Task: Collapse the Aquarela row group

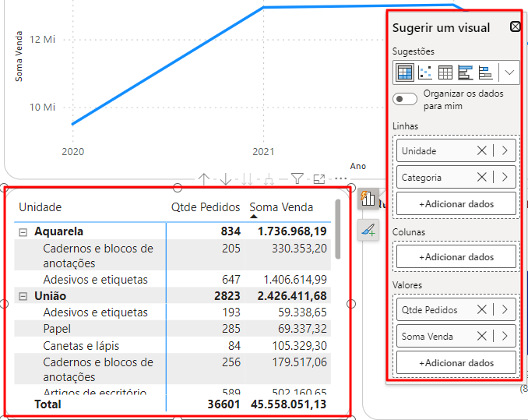Action: point(23,231)
